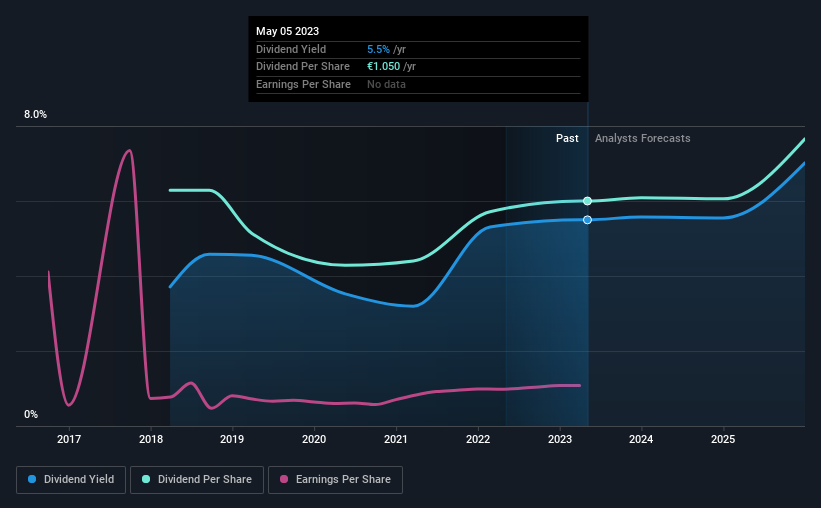Click the blue Dividend Yield legend dot
Screen dimensions: 821x508
[32, 479]
